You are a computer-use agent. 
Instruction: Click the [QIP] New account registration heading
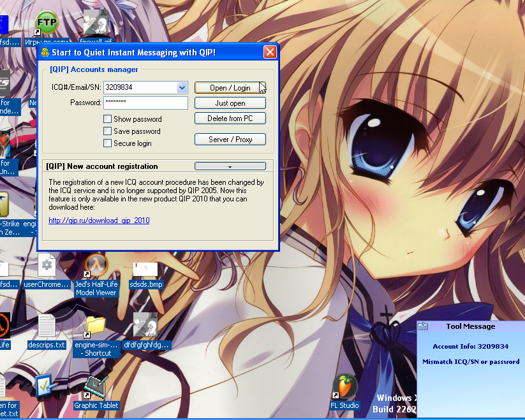coord(102,166)
